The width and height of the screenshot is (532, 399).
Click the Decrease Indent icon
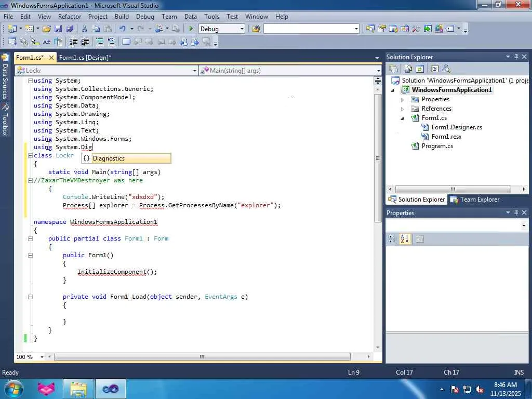point(73,42)
